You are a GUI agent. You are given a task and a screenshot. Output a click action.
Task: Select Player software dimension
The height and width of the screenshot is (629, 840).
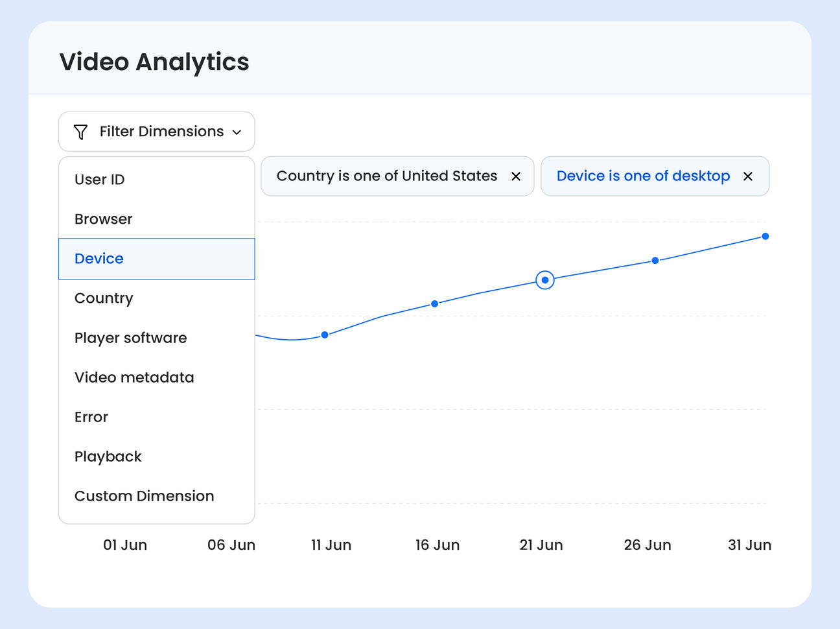pyautogui.click(x=157, y=338)
